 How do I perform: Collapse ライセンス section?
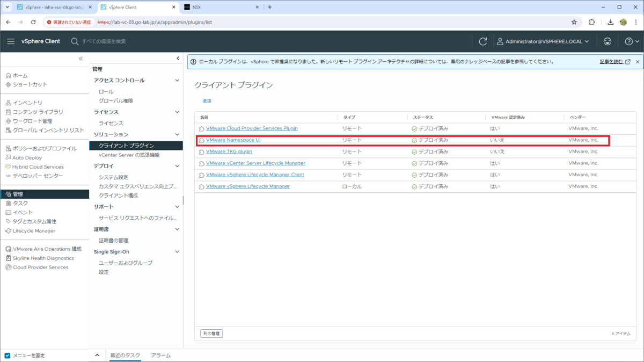click(178, 112)
